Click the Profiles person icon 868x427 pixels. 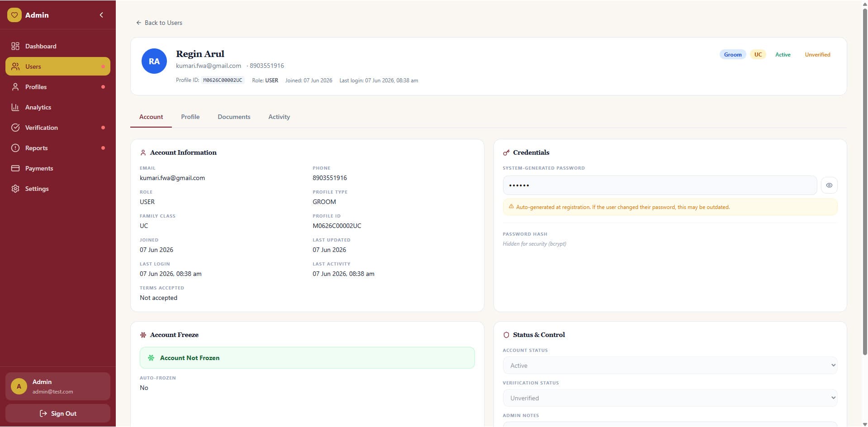[15, 87]
